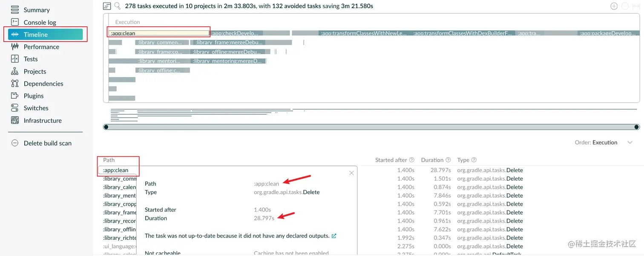Open the Projects section

[35, 72]
